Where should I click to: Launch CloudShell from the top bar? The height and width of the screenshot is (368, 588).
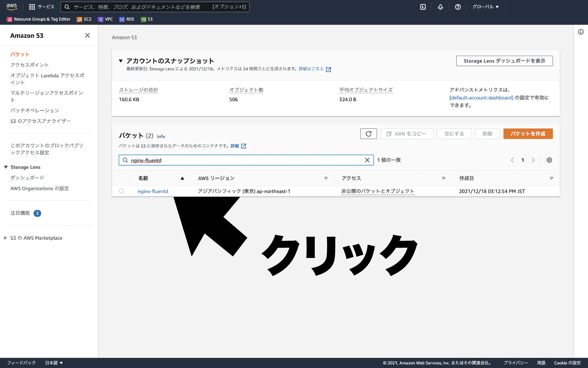click(423, 7)
